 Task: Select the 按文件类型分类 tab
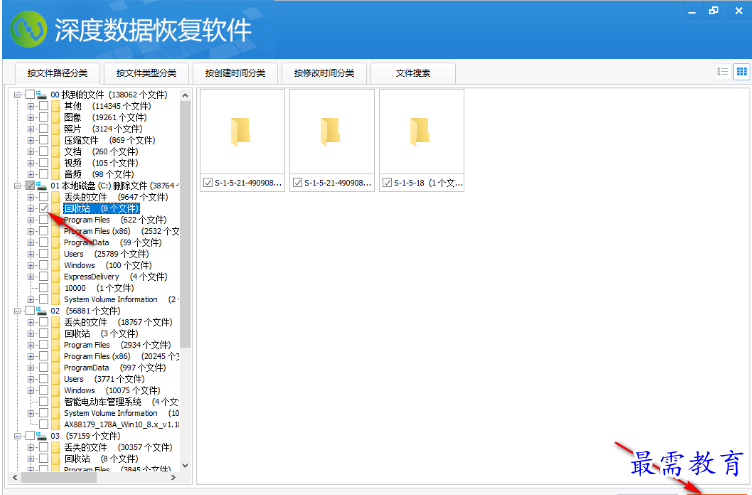(x=146, y=73)
